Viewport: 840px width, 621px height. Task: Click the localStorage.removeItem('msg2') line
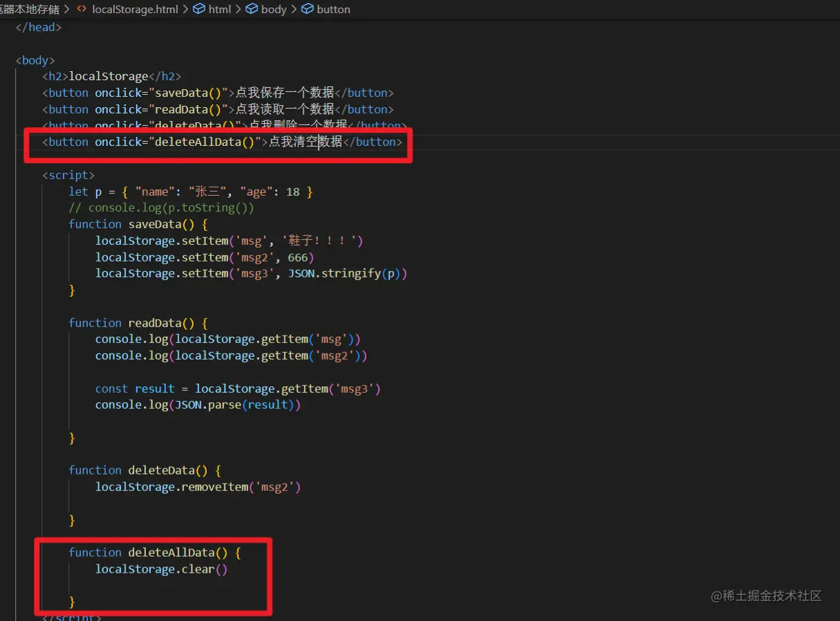[198, 487]
